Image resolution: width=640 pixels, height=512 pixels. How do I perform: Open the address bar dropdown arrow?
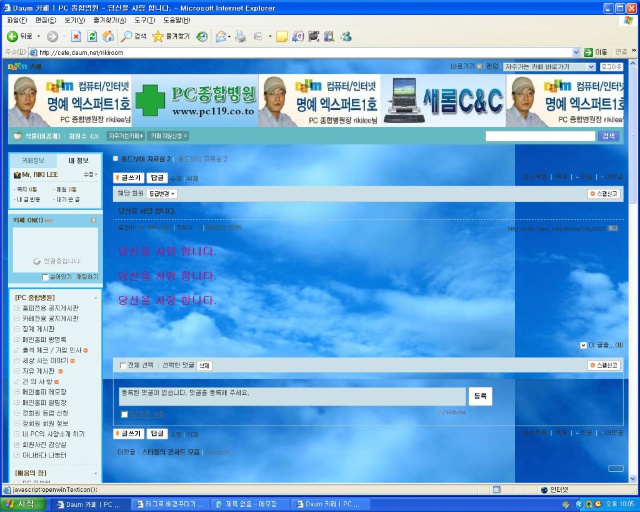coord(576,52)
